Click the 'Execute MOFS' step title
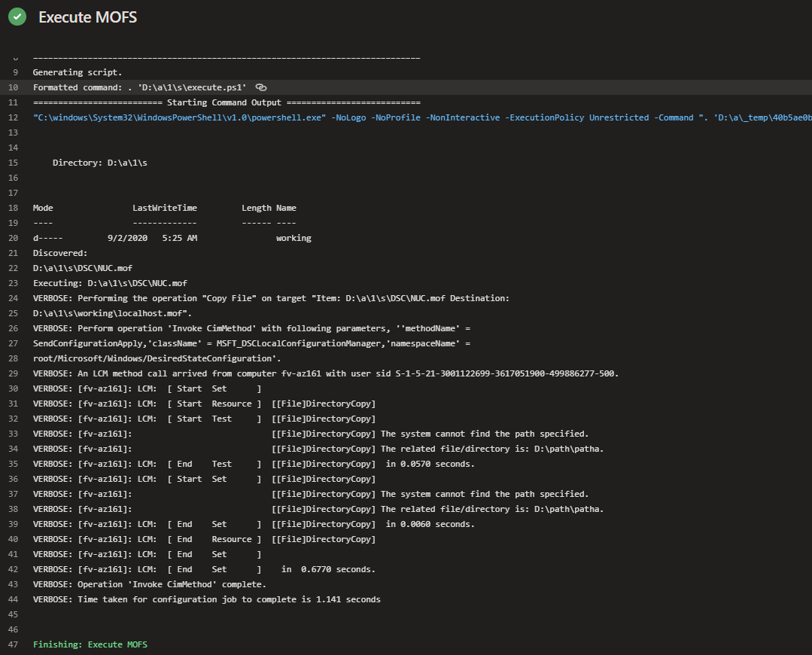This screenshot has height=655, width=812. click(x=87, y=17)
